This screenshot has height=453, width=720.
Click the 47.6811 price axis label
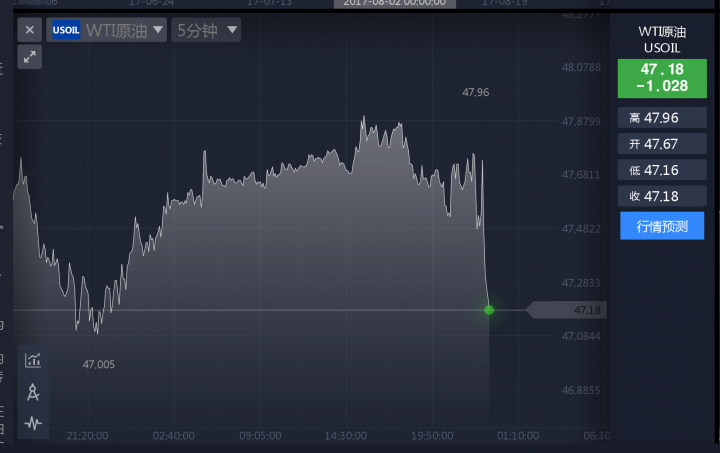(x=581, y=175)
